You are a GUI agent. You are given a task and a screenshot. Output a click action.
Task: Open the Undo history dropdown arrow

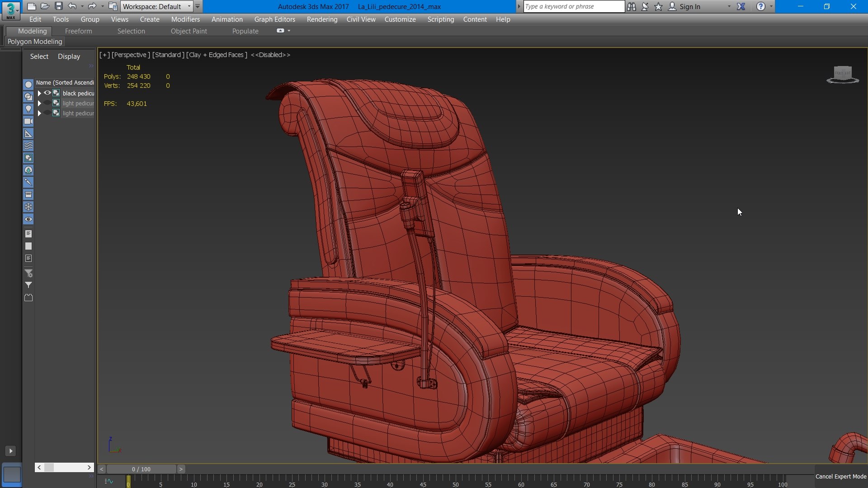pos(82,6)
